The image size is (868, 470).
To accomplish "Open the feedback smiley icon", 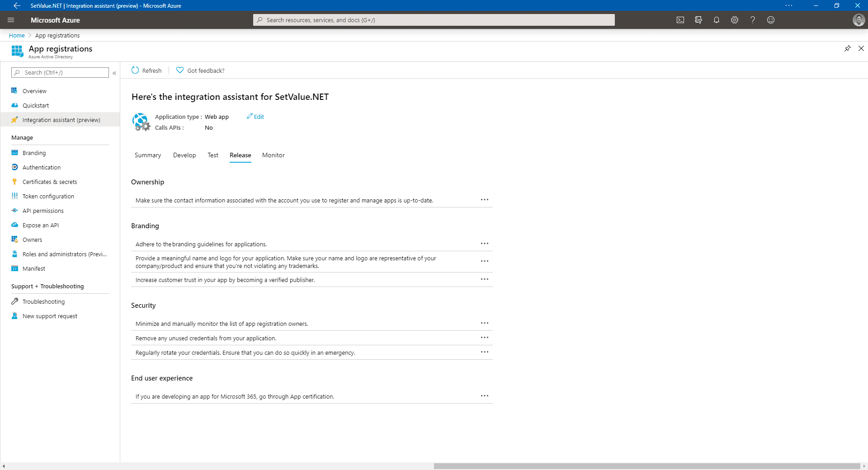I will [x=771, y=20].
